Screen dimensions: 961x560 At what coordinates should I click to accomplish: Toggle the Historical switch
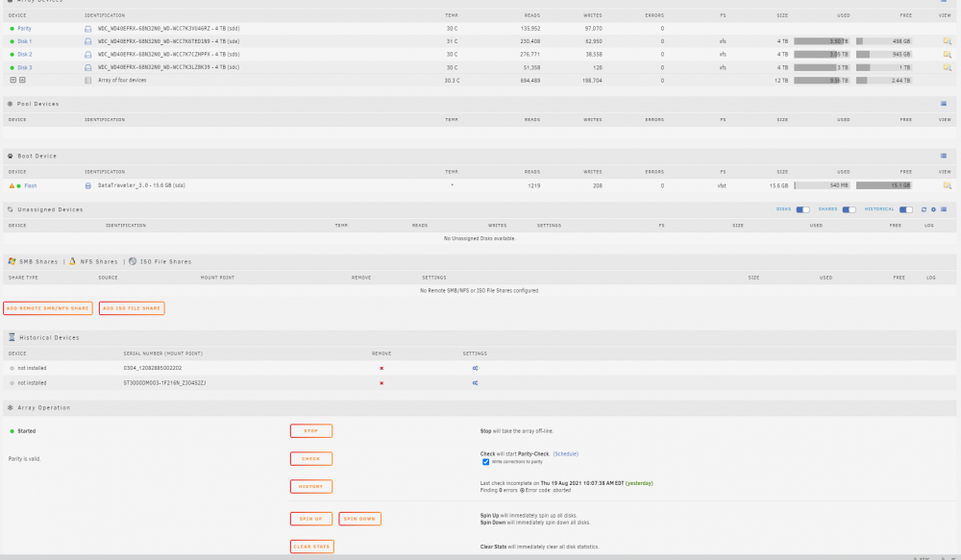[x=906, y=209]
